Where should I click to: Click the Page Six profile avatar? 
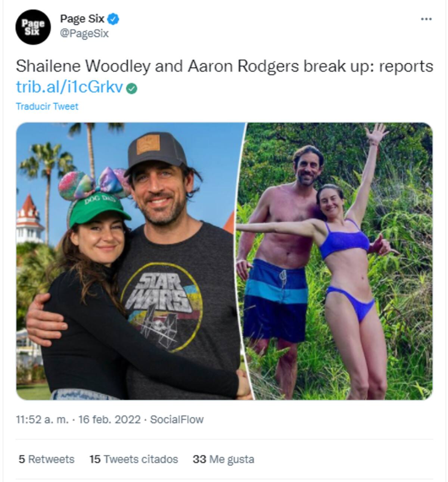[33, 27]
